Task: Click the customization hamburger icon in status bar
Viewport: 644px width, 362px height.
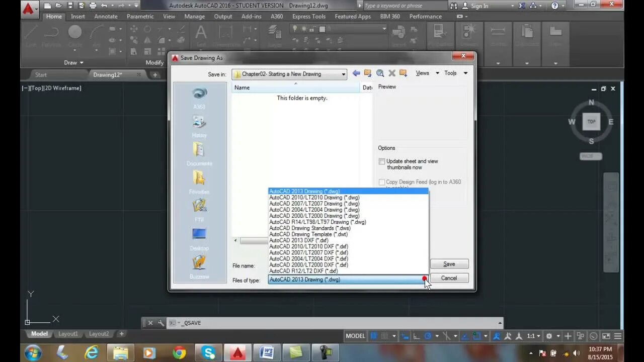Action: [x=618, y=336]
